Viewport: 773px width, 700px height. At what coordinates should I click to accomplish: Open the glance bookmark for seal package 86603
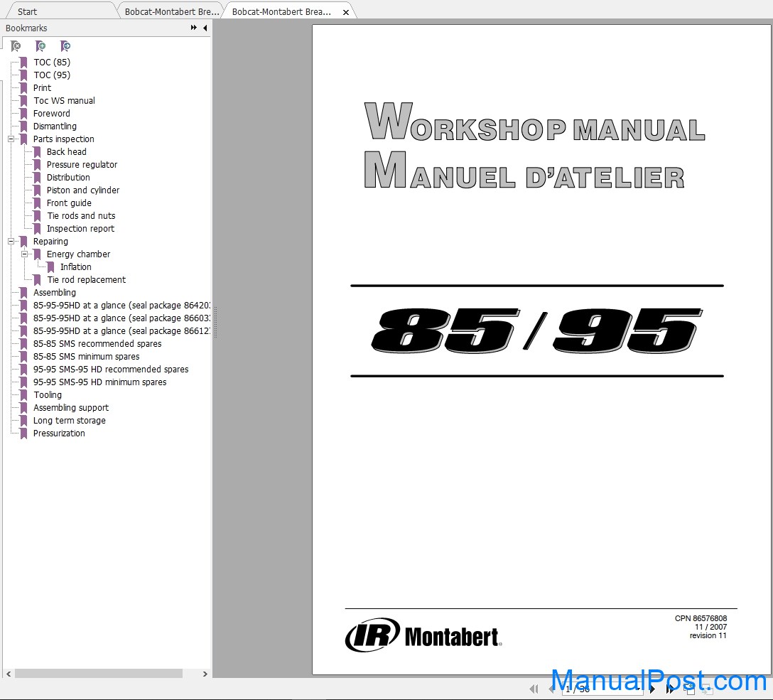[121, 318]
